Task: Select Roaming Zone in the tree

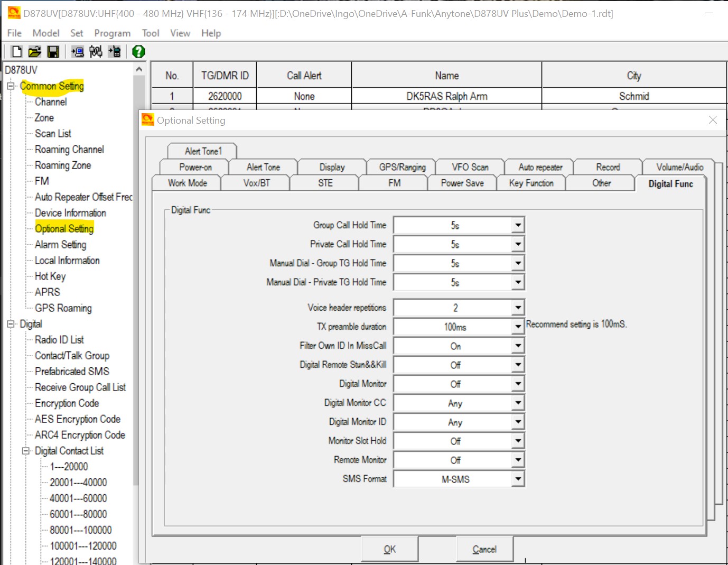Action: pyautogui.click(x=63, y=165)
